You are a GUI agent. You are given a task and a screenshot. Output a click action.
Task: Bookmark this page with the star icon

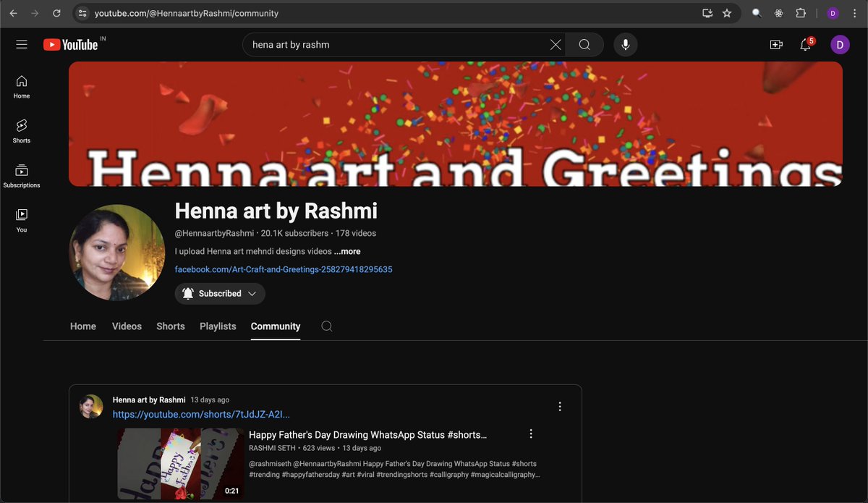tap(727, 13)
